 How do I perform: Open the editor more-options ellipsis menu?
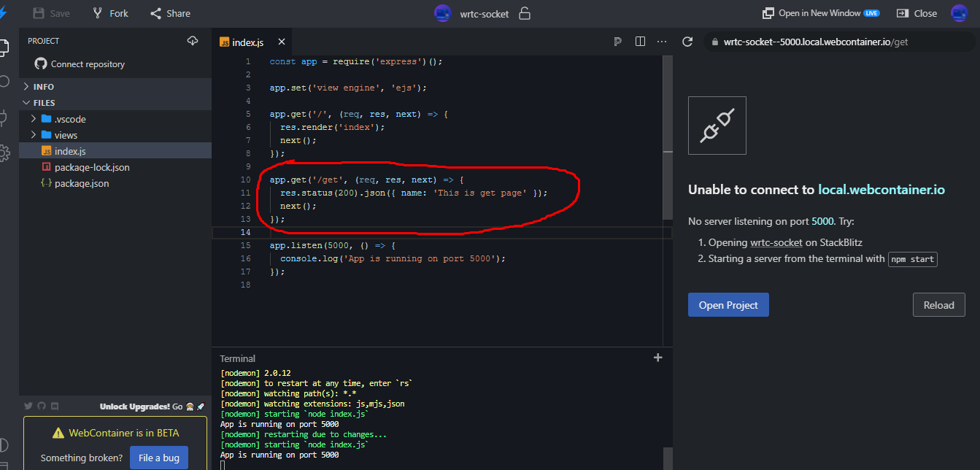pos(662,42)
